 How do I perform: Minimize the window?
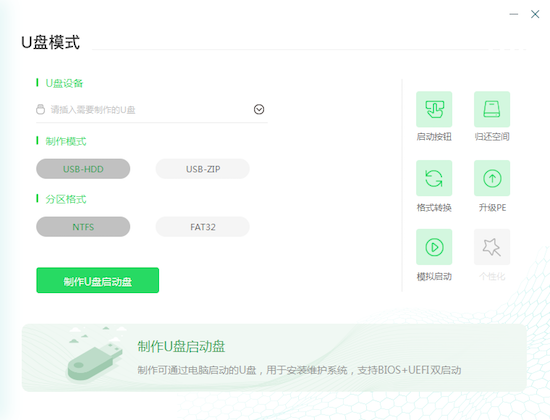(514, 14)
